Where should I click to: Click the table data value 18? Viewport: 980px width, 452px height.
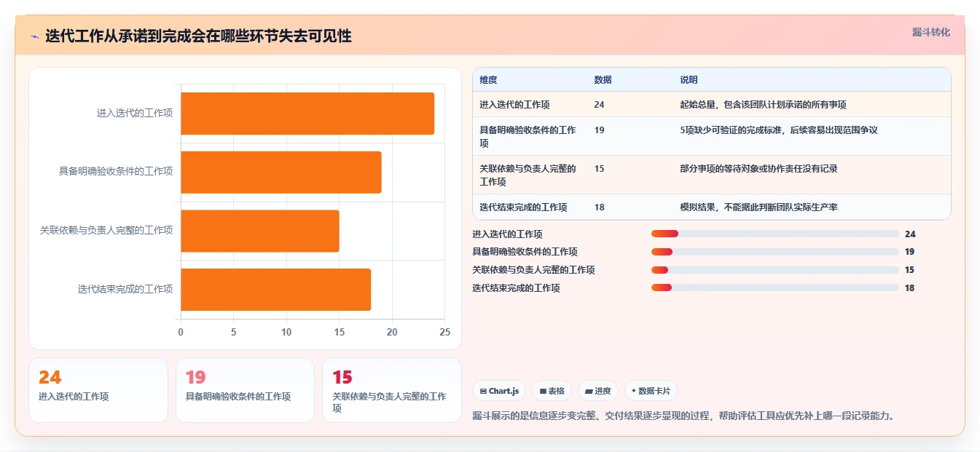[599, 207]
